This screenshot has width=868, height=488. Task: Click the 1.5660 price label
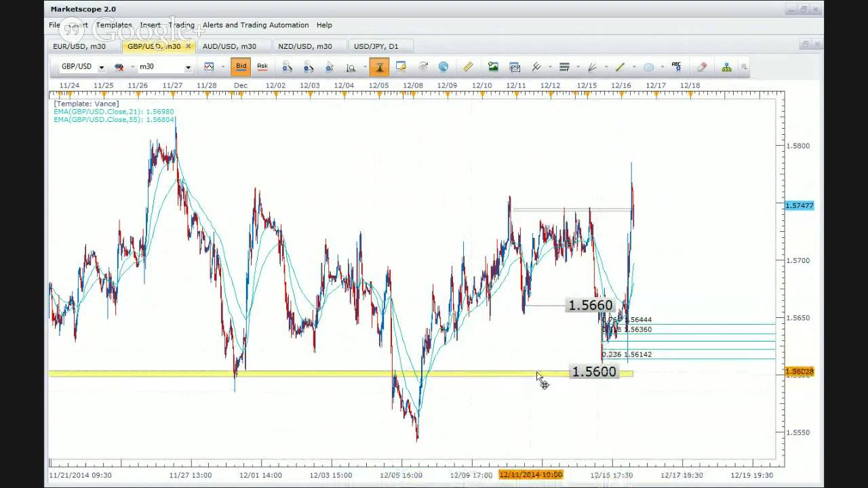(x=590, y=306)
